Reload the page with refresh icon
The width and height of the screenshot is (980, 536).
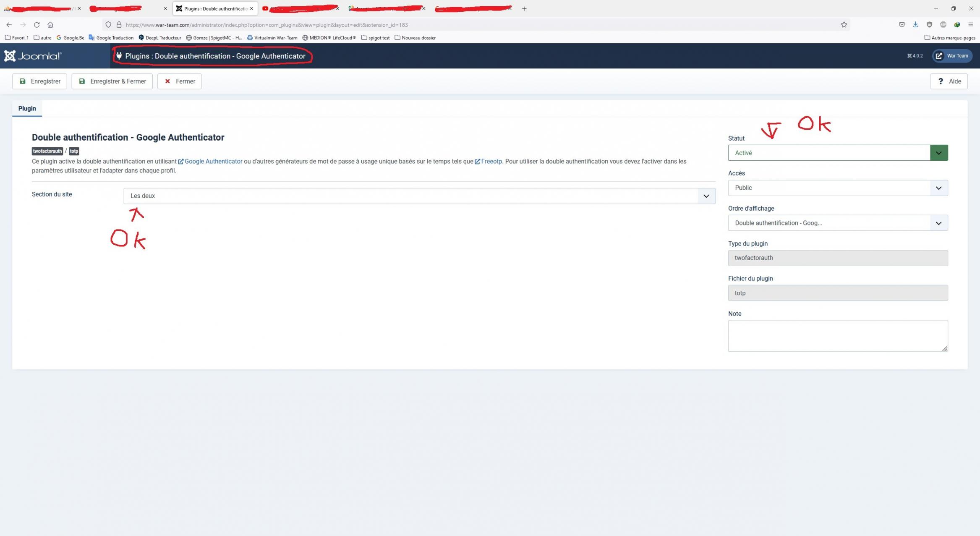(x=37, y=25)
